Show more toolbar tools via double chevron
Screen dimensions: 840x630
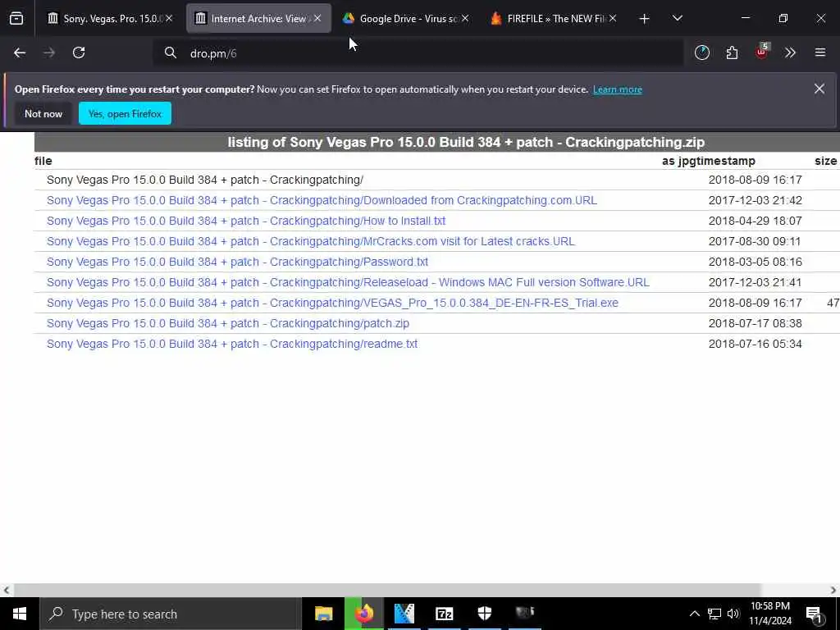click(790, 52)
